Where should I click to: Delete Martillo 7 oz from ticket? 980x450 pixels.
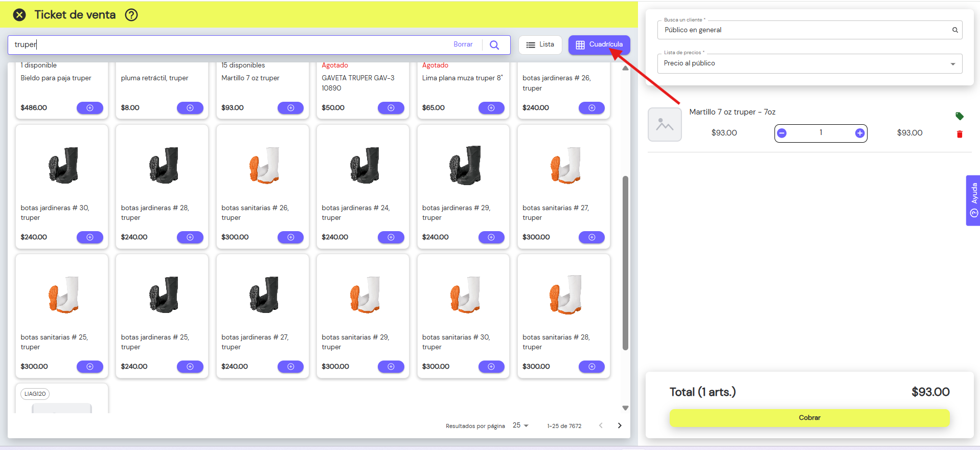click(960, 134)
